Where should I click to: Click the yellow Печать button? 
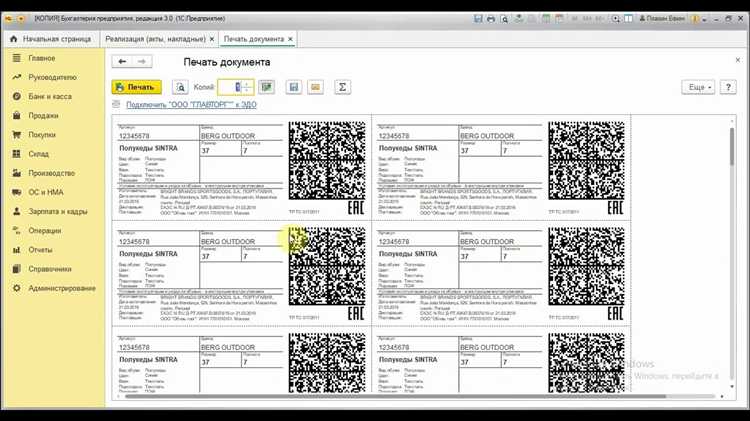[136, 87]
